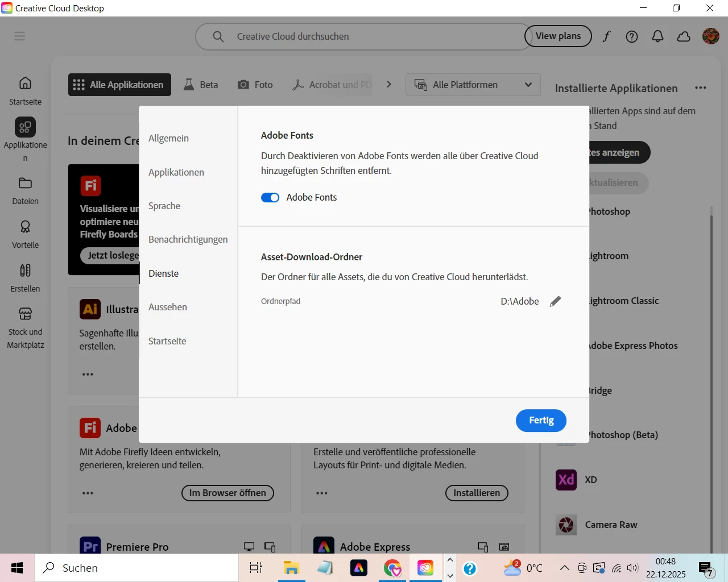728x582 pixels.
Task: Select Startseite in preferences list
Action: [167, 342]
